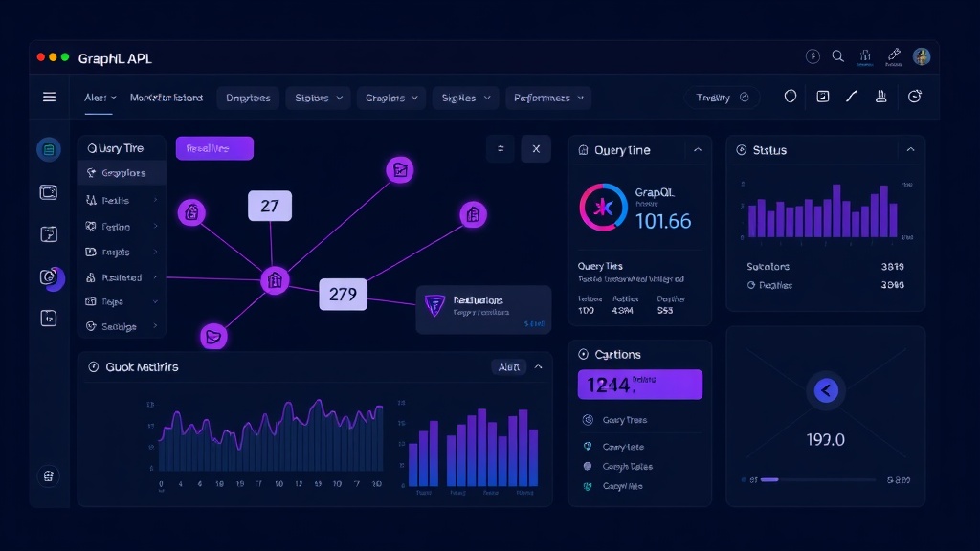Screen dimensions: 980x551
Task: Click the clock icon in top toolbar
Action: (791, 97)
